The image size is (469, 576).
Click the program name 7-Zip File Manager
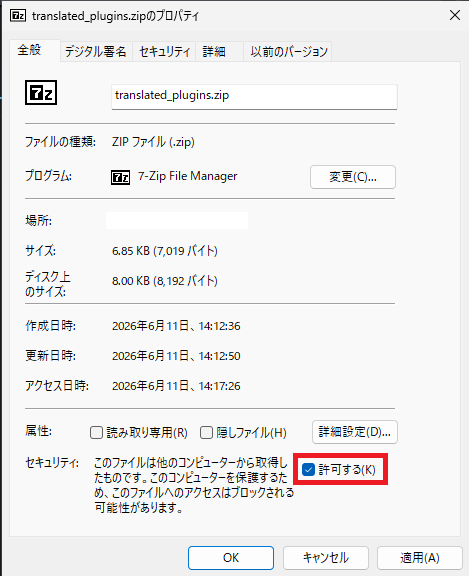click(x=188, y=176)
